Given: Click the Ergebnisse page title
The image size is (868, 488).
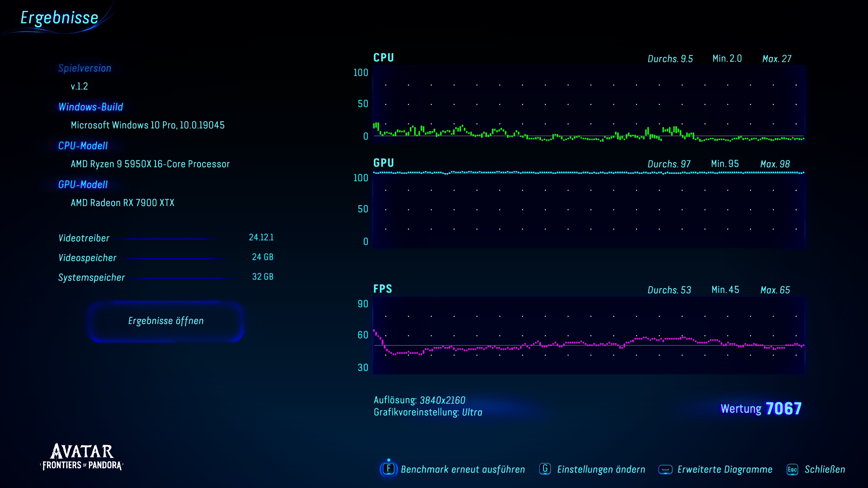Looking at the screenshot, I should click(x=59, y=18).
